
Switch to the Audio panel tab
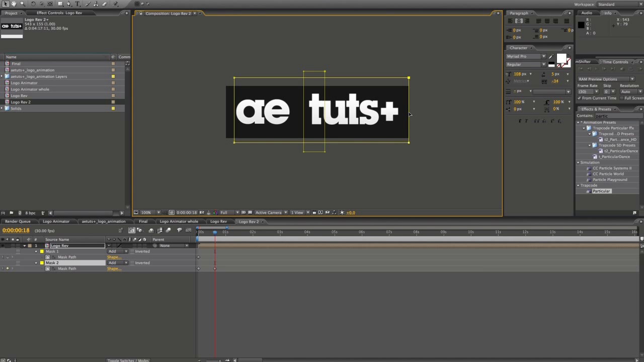pyautogui.click(x=587, y=13)
